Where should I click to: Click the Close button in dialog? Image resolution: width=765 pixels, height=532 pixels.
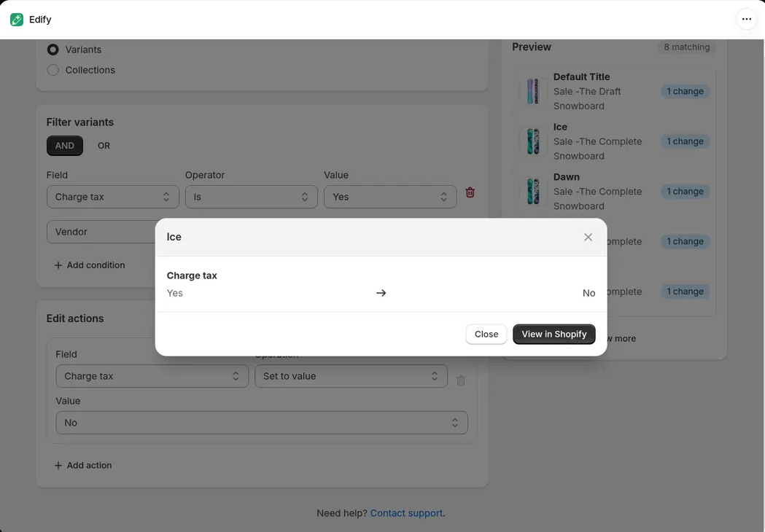point(486,335)
